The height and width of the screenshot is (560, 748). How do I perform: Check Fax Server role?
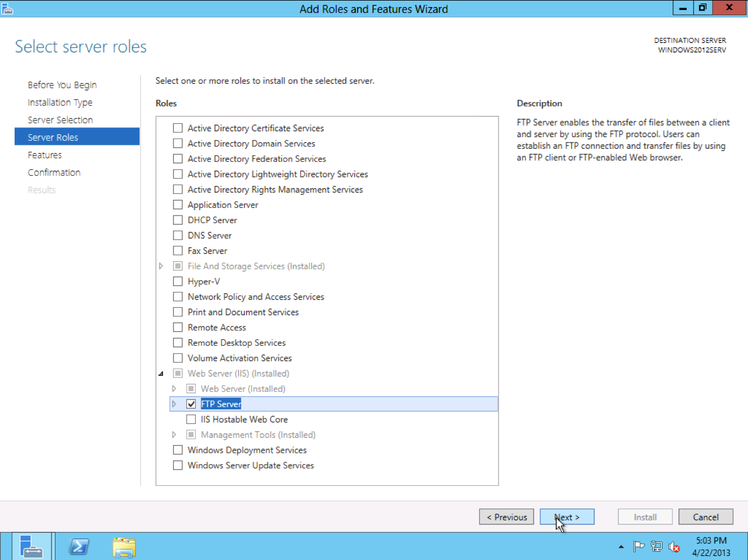[178, 251]
